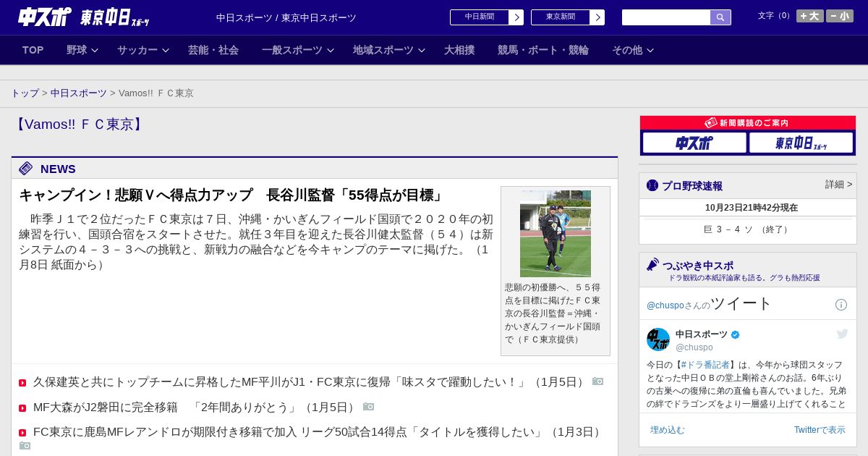Expand the 野球 navigation menu
The height and width of the screenshot is (456, 868).
82,50
